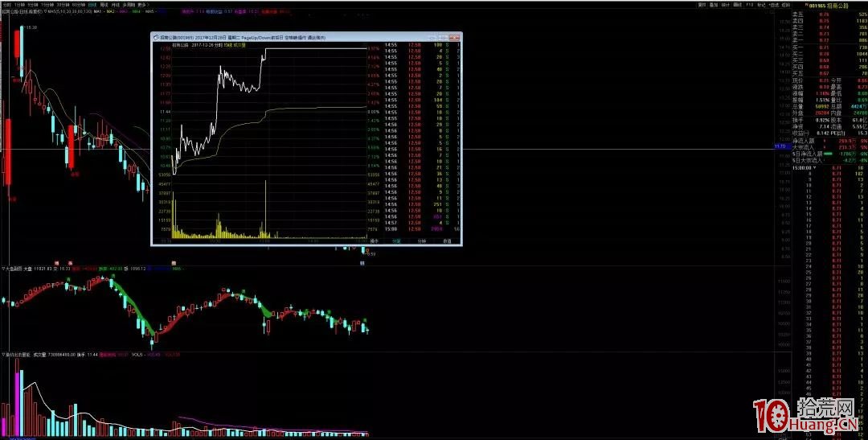
Task: Select the 日线 daily chart tab
Action: click(92, 5)
